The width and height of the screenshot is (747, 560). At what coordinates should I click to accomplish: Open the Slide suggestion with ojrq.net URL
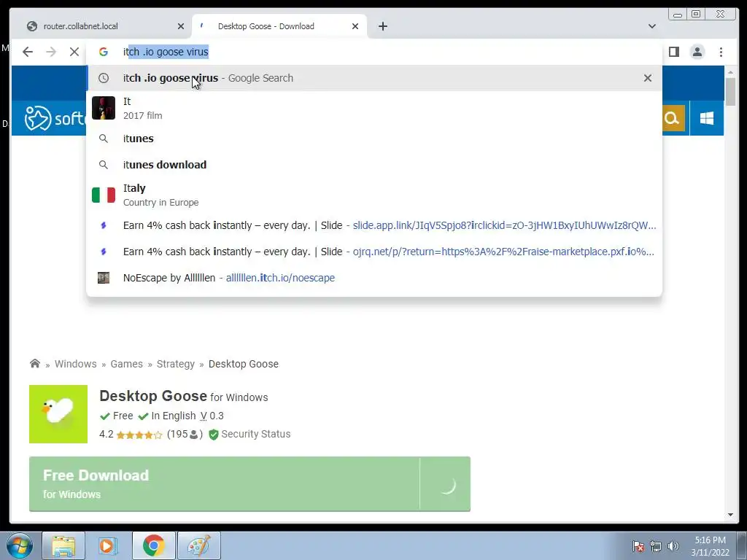coord(374,252)
